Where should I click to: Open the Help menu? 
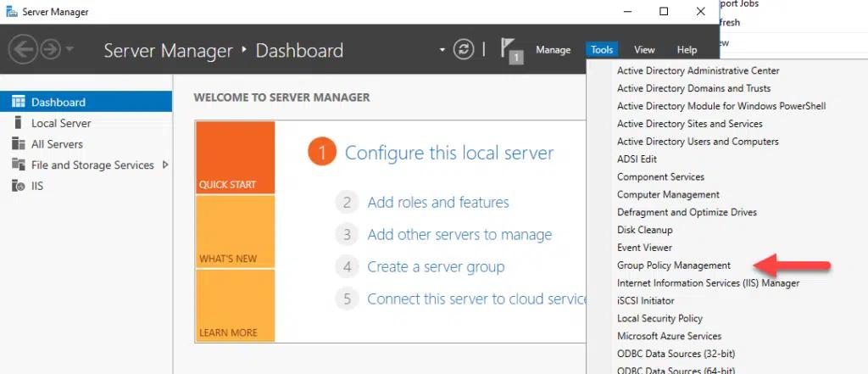[687, 50]
